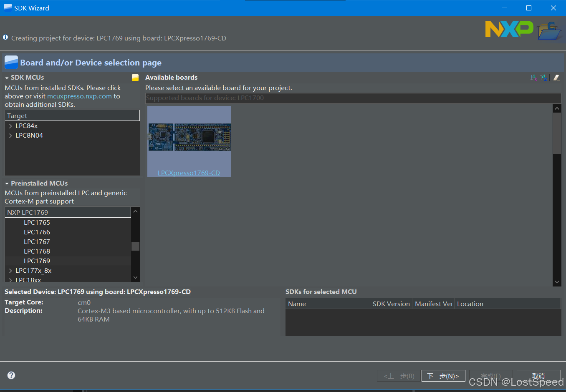Viewport: 566px width, 392px height.
Task: Click the LPCXpresso1769-CD board name link
Action: pos(189,173)
